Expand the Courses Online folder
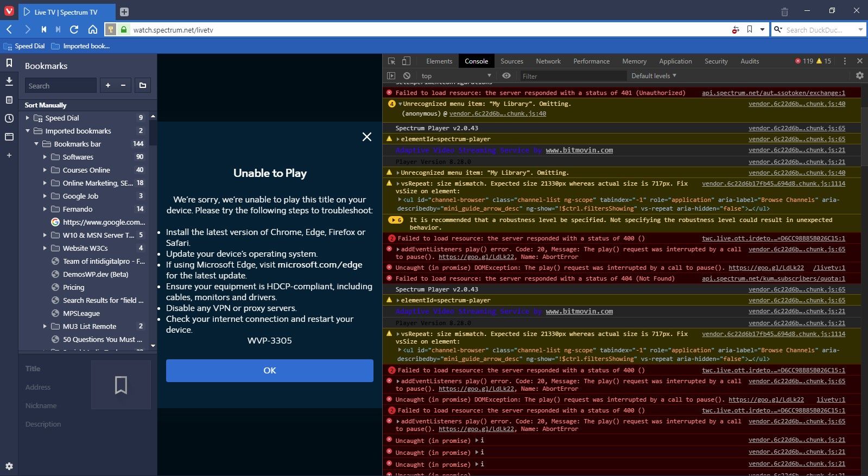The width and height of the screenshot is (868, 476). [45, 170]
